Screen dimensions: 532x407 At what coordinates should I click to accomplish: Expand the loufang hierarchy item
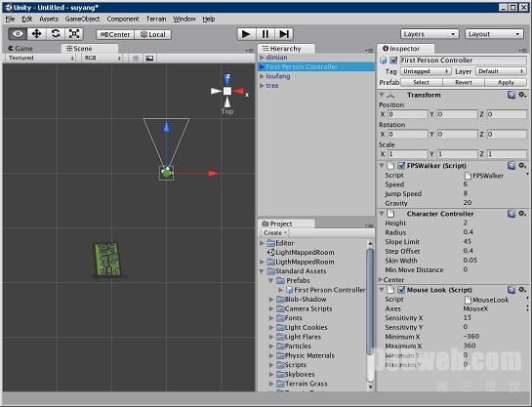[x=262, y=76]
